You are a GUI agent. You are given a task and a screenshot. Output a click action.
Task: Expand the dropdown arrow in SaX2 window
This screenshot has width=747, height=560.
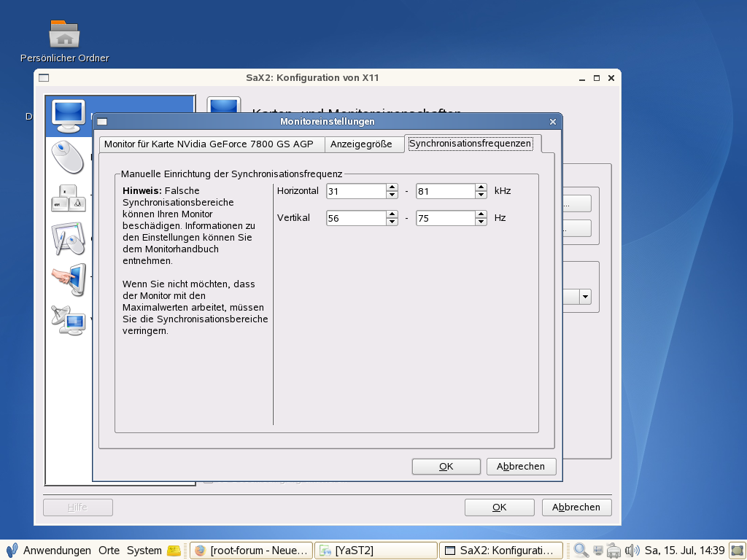click(x=585, y=297)
